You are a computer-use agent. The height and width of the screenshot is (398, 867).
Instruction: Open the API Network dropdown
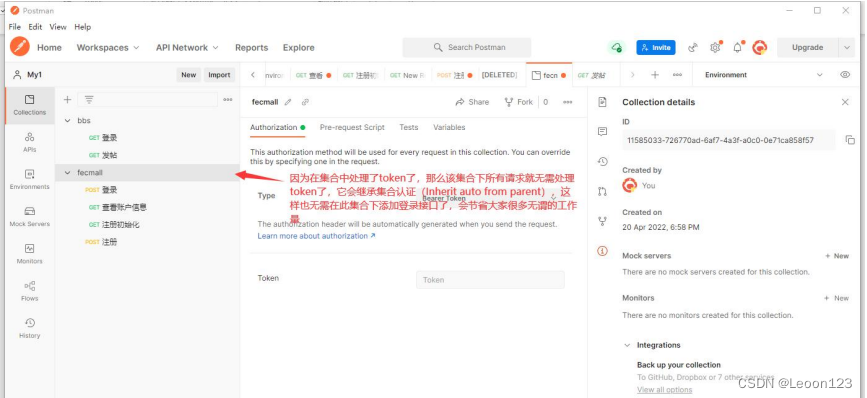[x=187, y=48]
